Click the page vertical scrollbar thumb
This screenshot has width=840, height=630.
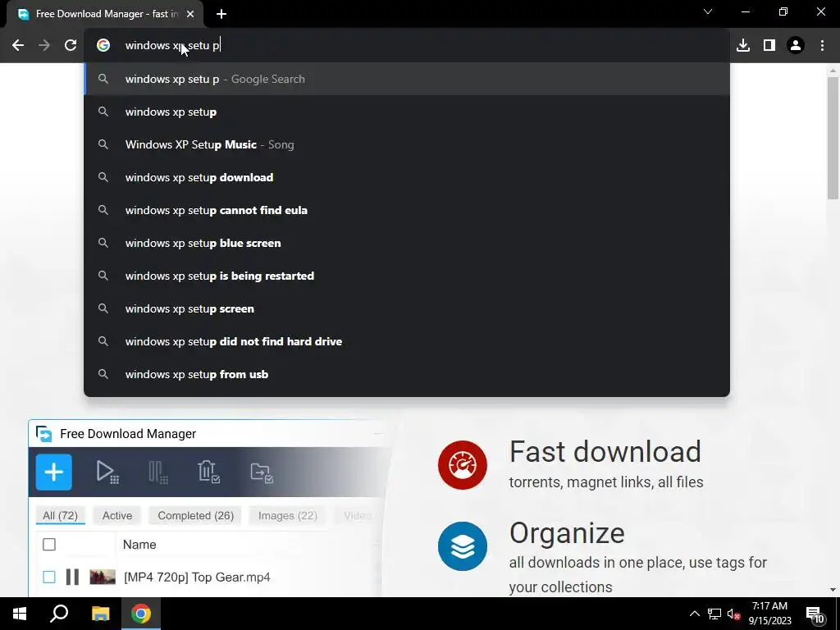(x=833, y=138)
